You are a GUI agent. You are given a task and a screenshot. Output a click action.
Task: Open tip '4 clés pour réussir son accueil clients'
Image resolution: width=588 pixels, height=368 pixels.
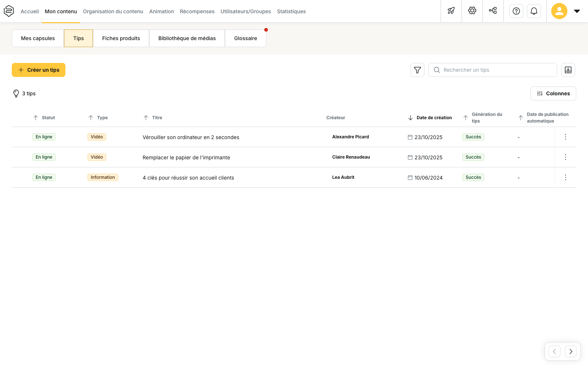tap(188, 178)
